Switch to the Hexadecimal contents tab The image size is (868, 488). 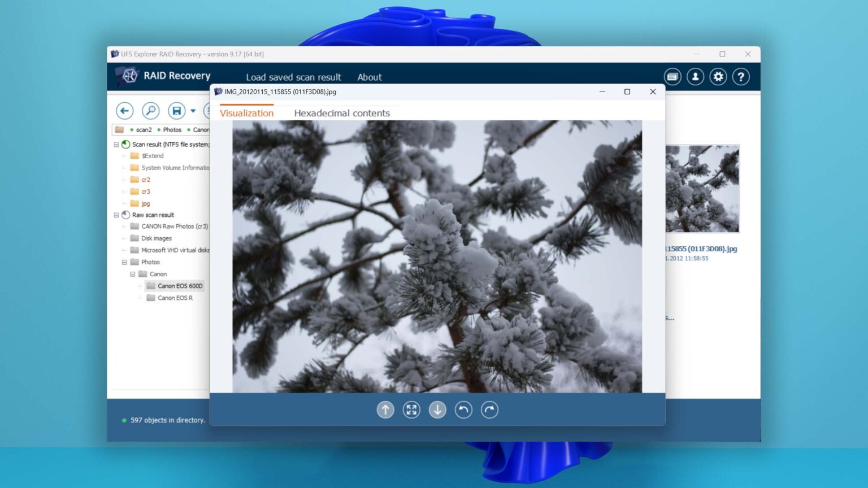pos(341,113)
